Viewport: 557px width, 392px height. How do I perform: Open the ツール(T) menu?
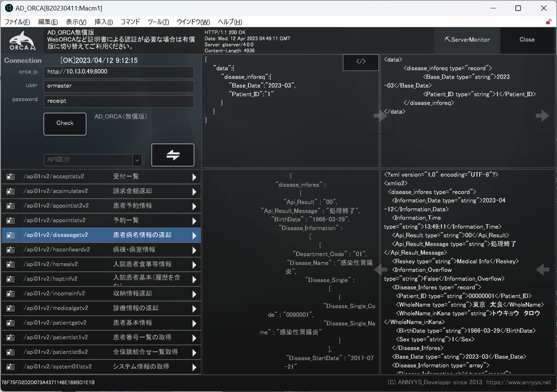(x=158, y=22)
